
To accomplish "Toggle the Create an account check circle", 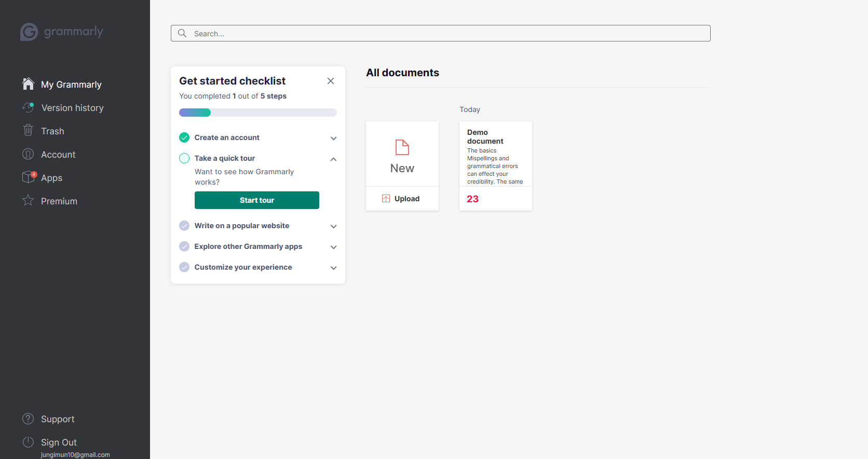I will coord(184,137).
